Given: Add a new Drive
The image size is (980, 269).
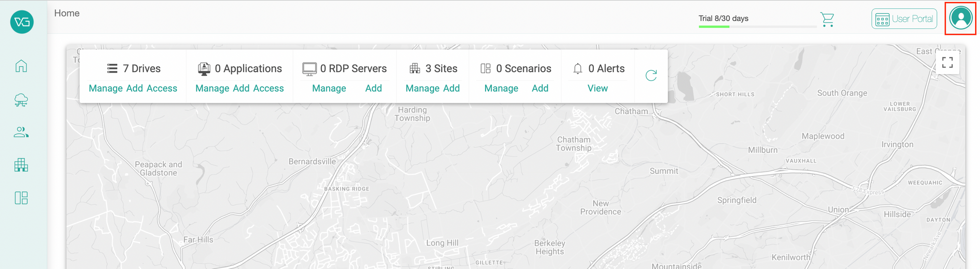Looking at the screenshot, I should (x=135, y=88).
